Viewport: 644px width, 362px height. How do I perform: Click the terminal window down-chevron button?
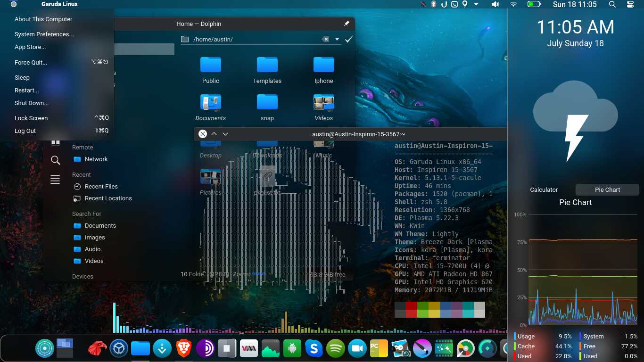(225, 134)
